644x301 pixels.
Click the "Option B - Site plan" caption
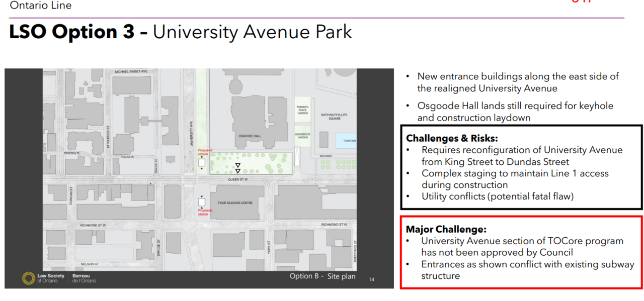coord(322,276)
